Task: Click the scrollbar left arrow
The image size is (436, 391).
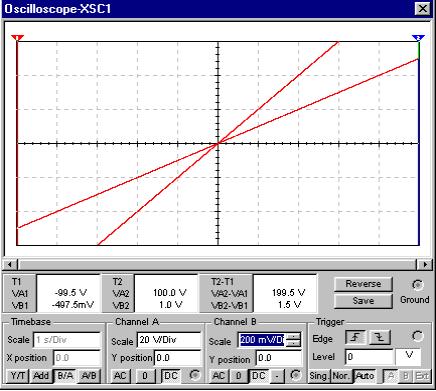Action: 11,265
